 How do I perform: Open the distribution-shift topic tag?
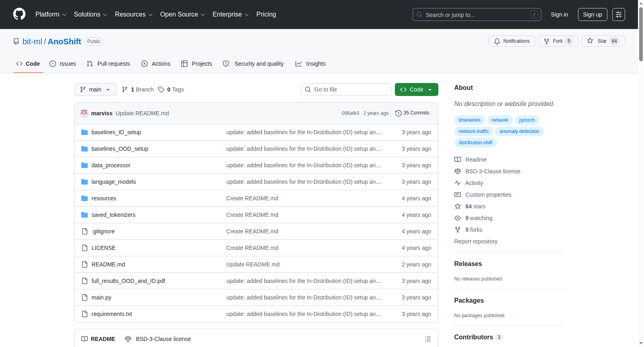(x=476, y=143)
